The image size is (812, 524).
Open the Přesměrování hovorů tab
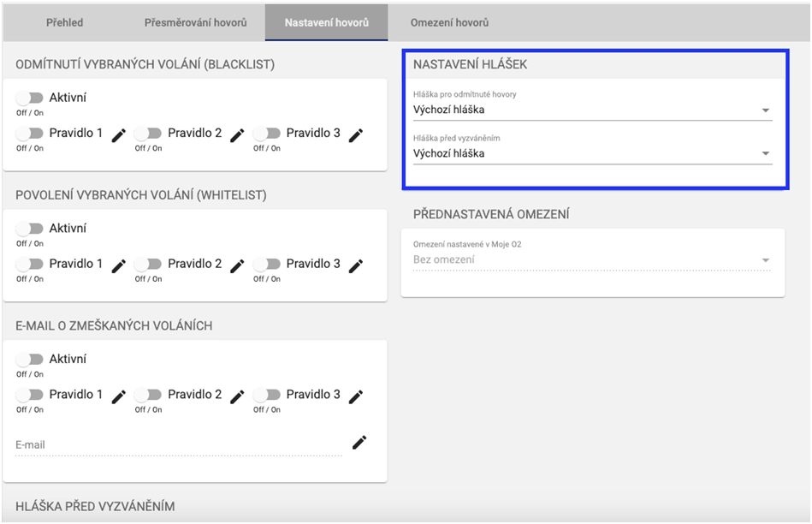coord(195,22)
